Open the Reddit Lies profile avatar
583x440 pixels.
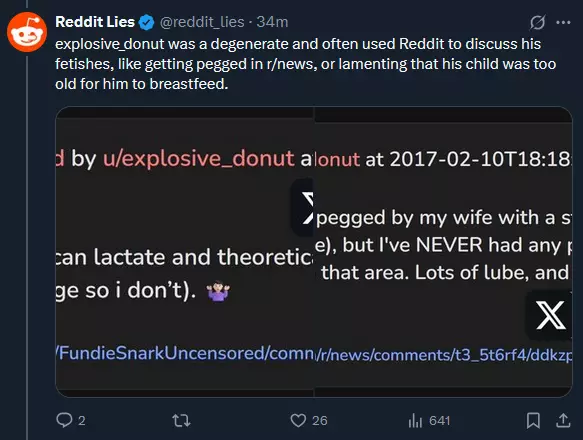pyautogui.click(x=27, y=32)
